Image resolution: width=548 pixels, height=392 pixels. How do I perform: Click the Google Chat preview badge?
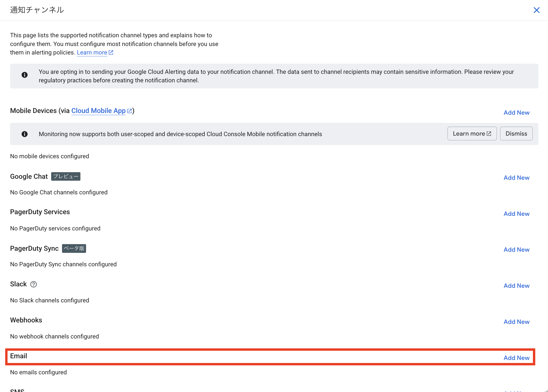[x=66, y=176]
